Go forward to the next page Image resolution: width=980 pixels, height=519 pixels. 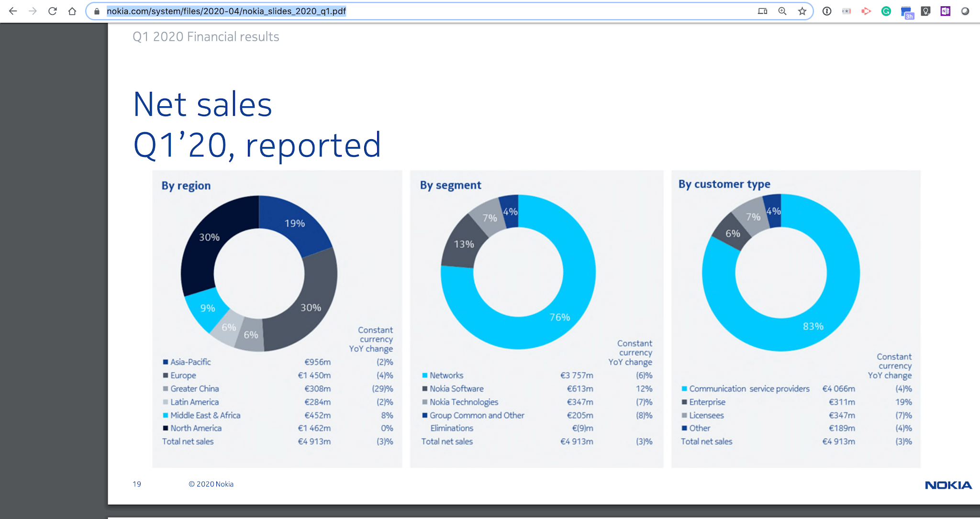point(33,11)
